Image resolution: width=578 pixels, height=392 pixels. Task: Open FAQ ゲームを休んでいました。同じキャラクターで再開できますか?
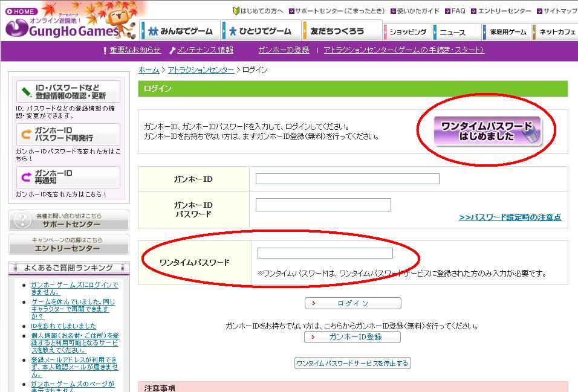[x=73, y=309]
